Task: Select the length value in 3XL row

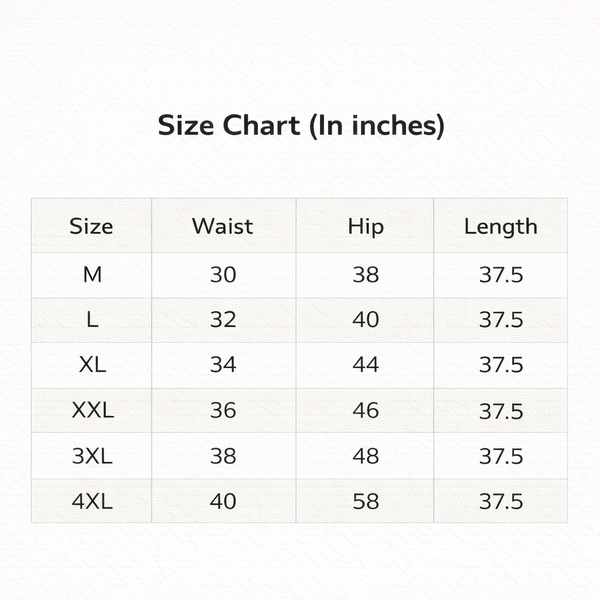Action: click(x=500, y=456)
